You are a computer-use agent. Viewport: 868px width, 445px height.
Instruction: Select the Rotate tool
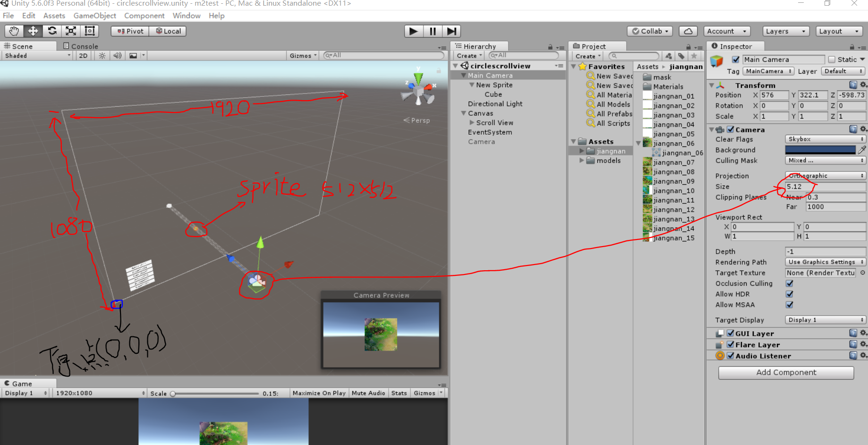click(52, 31)
